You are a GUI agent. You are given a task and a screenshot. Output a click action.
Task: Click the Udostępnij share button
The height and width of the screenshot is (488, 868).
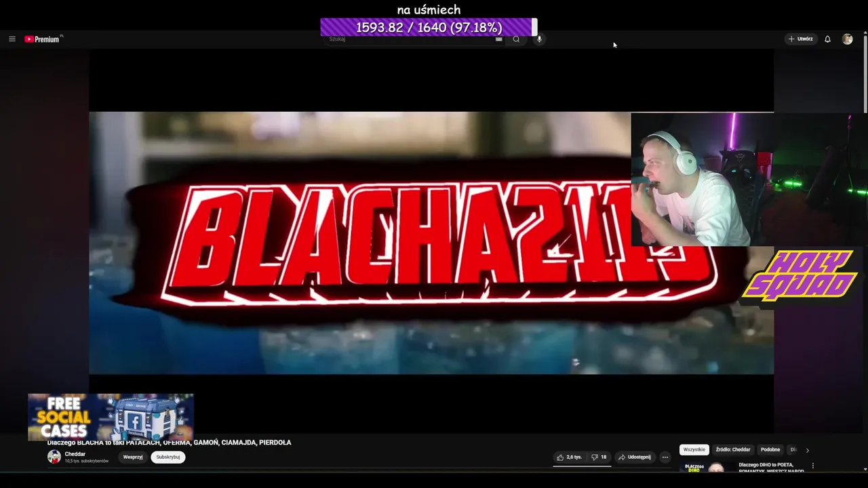pyautogui.click(x=635, y=457)
